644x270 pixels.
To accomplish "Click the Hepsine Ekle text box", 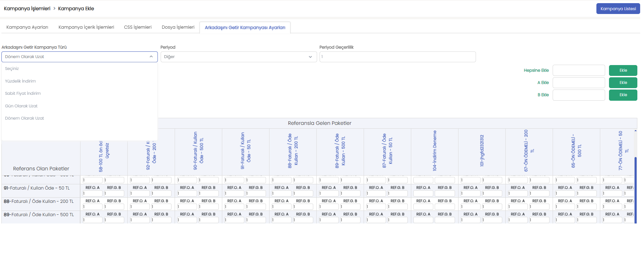I will click(579, 70).
